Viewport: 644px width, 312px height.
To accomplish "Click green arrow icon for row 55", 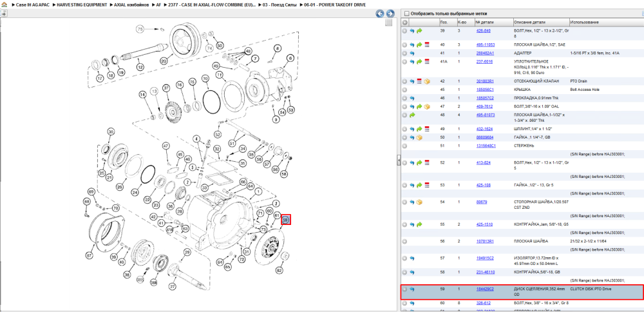I will click(x=419, y=224).
